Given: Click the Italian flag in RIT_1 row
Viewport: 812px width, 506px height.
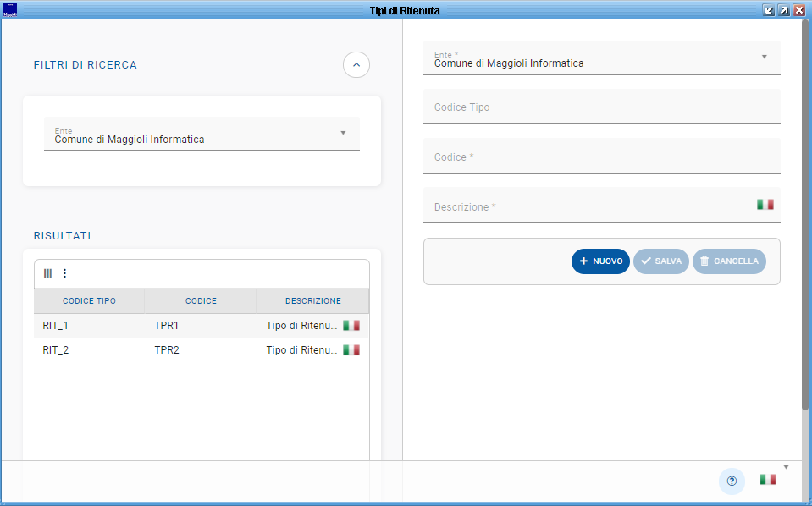Looking at the screenshot, I should 351,325.
